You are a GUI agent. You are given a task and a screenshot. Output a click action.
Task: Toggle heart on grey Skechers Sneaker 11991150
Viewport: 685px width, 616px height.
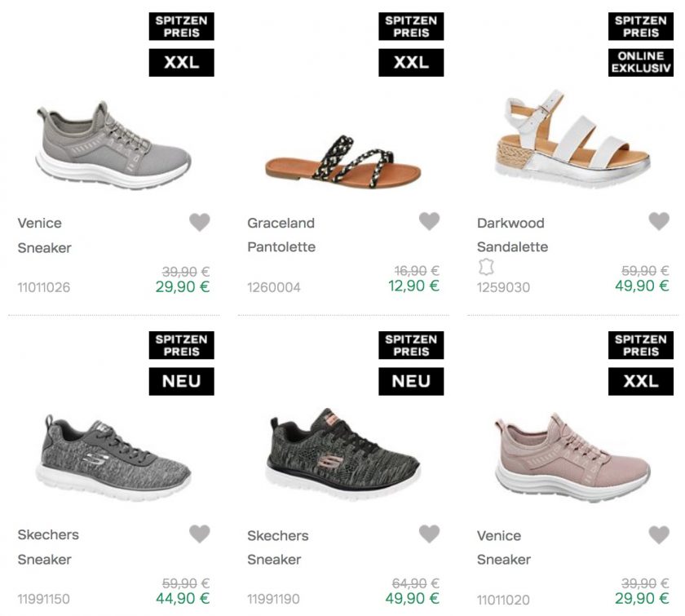[x=200, y=534]
